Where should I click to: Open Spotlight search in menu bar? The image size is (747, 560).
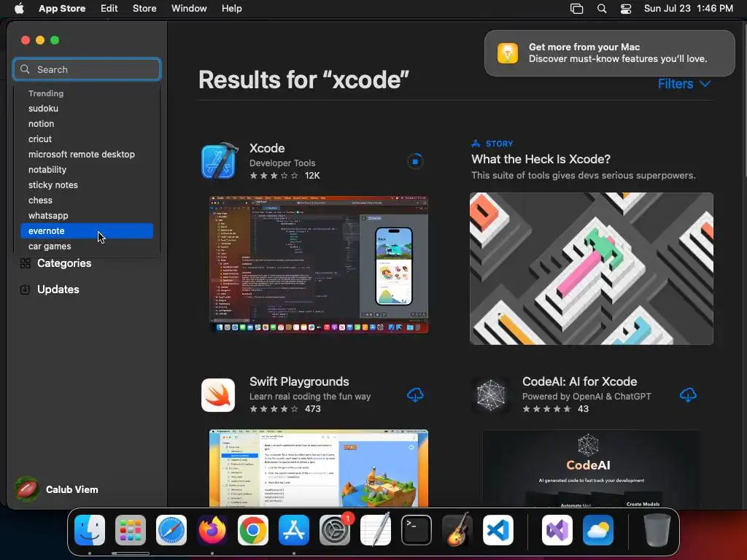[x=602, y=8]
